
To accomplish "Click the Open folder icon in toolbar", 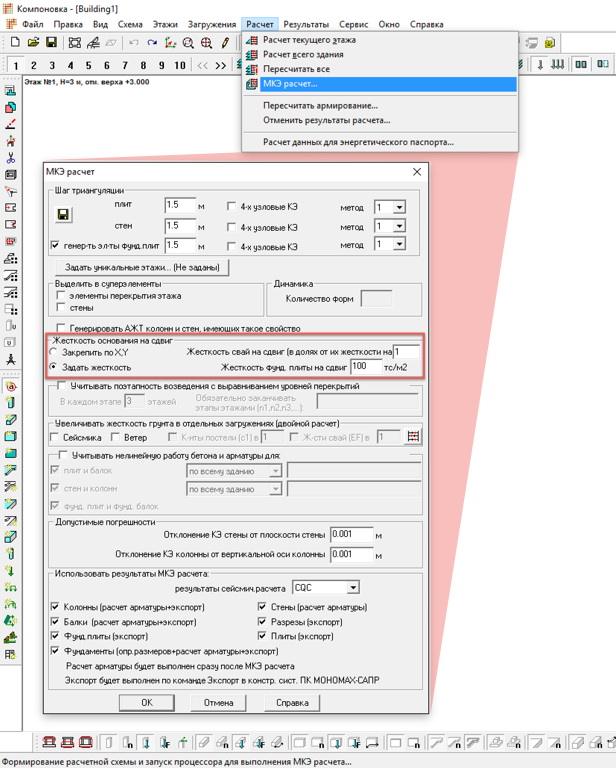I will pos(33,43).
